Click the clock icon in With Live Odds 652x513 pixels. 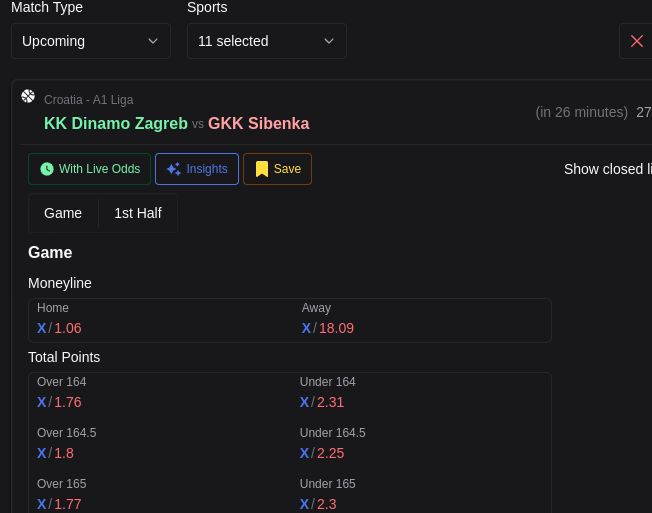(47, 169)
